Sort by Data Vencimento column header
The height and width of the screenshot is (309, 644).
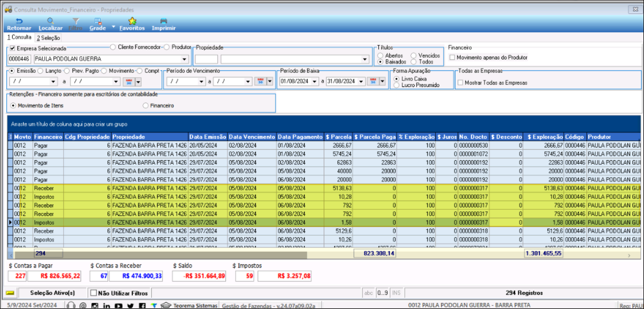pyautogui.click(x=252, y=137)
